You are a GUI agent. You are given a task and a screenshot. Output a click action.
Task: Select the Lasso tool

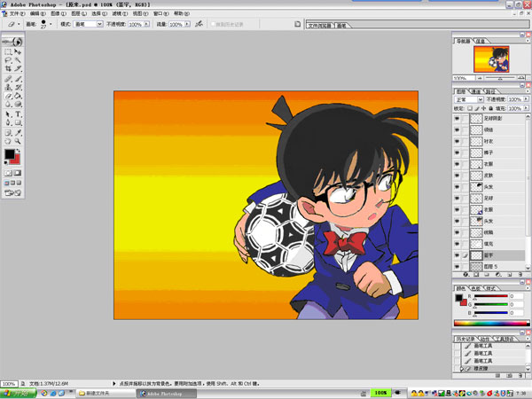pos(8,60)
